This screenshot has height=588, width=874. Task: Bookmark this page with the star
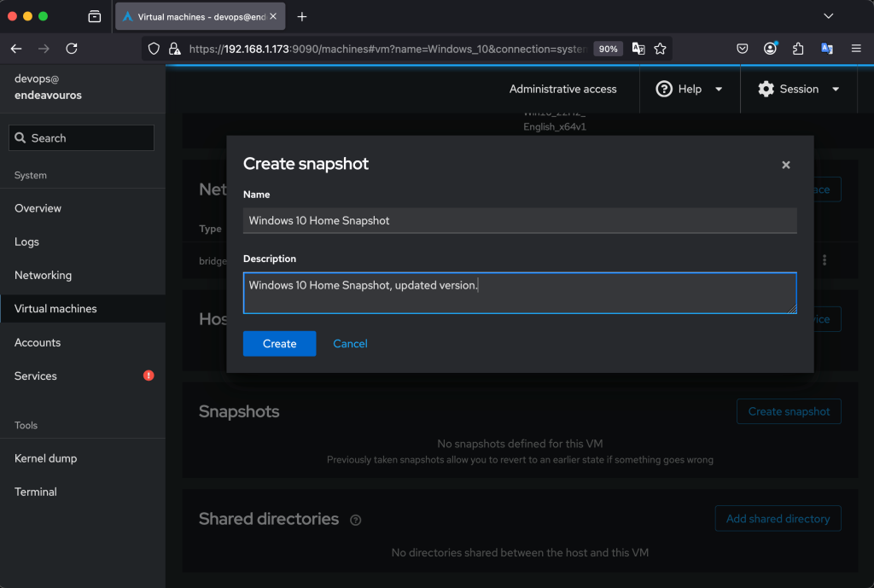point(660,49)
